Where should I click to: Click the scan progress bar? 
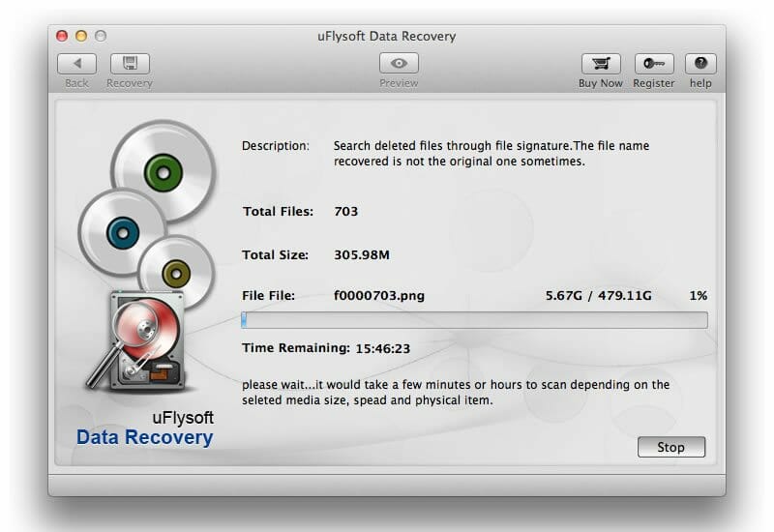[474, 320]
